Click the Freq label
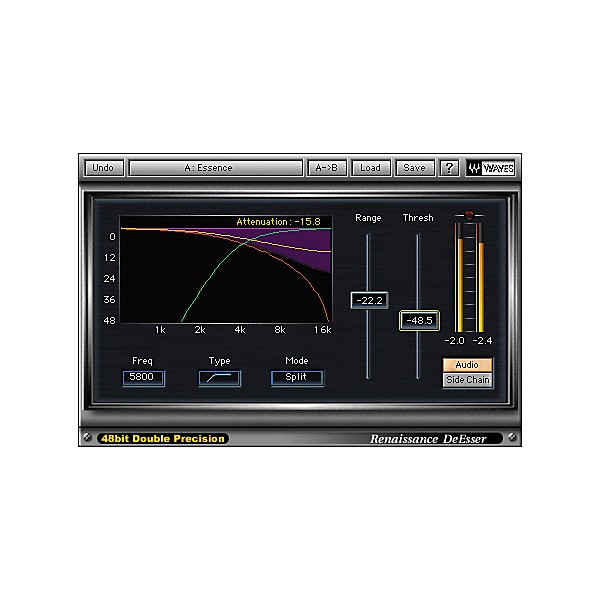 [142, 361]
